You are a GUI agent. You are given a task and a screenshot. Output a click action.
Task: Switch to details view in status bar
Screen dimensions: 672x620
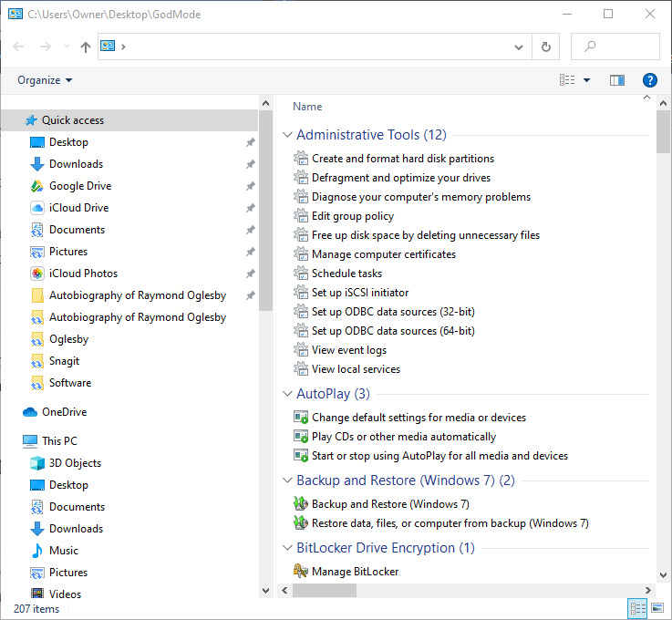pyautogui.click(x=638, y=608)
